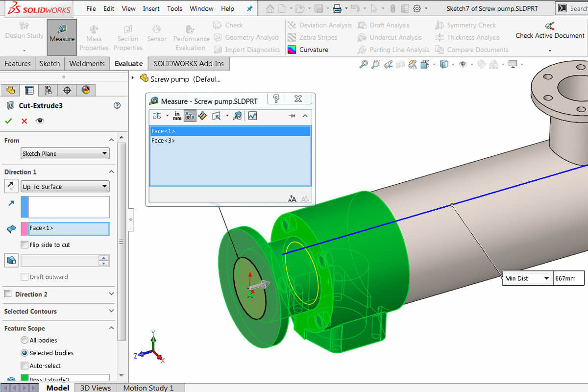Click the Display Style cube icon
The height and width of the screenshot is (392, 588).
coord(444,64)
